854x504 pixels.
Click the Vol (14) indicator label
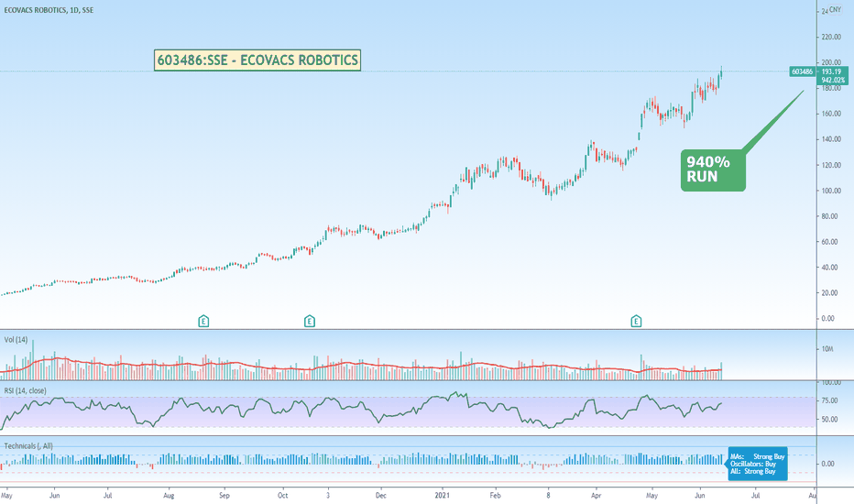[x=16, y=339]
